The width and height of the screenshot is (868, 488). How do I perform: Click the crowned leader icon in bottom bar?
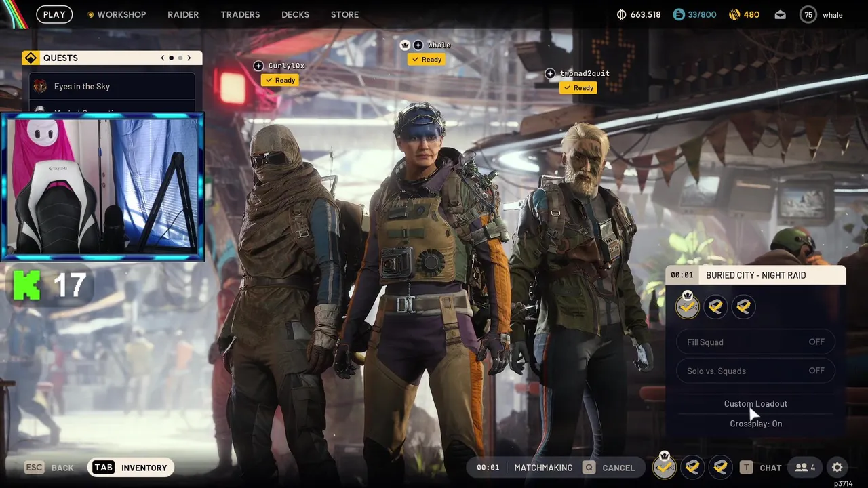(665, 466)
